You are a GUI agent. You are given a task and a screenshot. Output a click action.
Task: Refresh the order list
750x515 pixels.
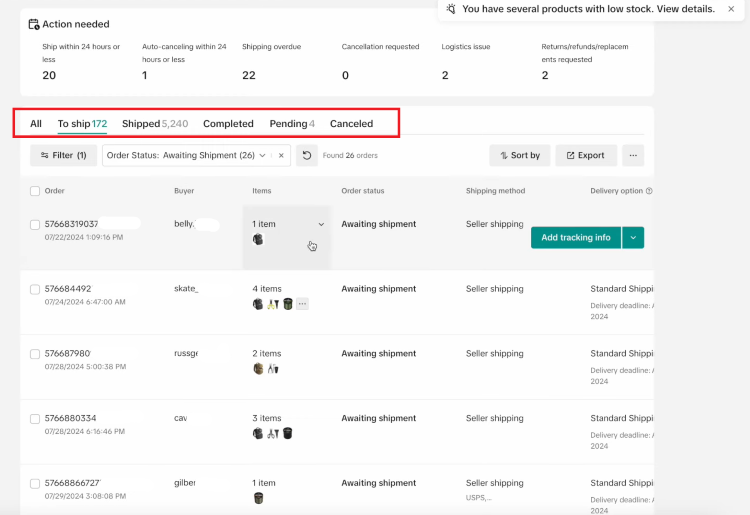tap(307, 155)
